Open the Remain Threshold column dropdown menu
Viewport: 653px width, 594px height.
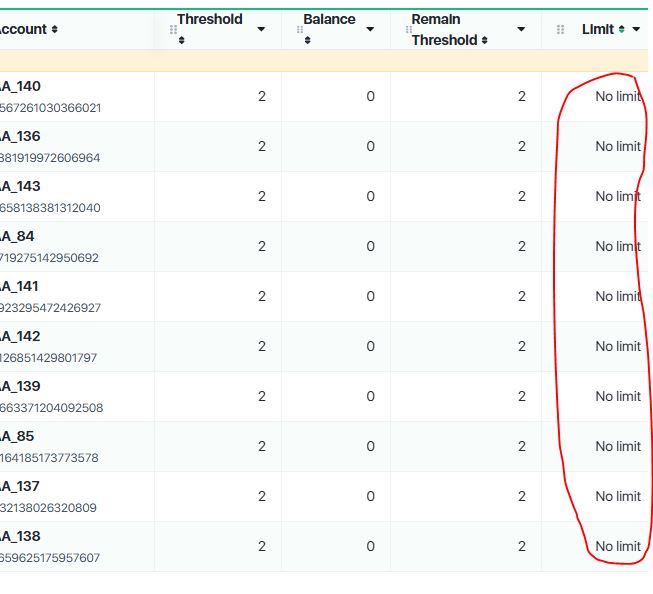[x=521, y=29]
